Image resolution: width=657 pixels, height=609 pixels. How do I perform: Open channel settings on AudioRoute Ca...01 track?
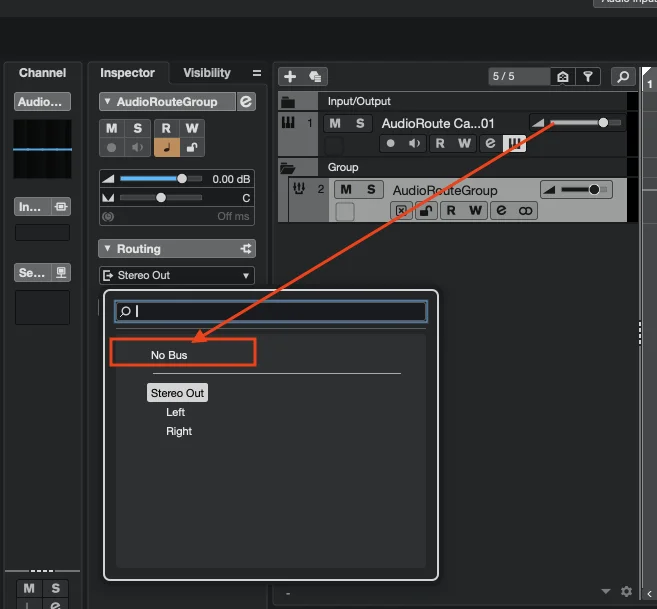490,143
